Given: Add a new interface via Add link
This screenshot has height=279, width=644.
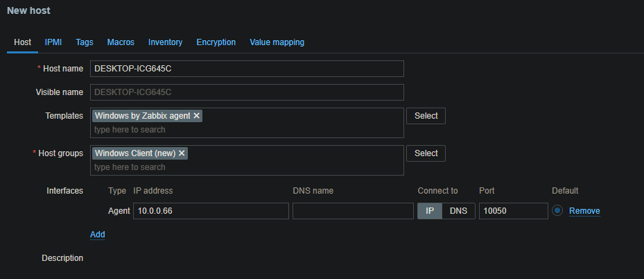Looking at the screenshot, I should point(98,235).
